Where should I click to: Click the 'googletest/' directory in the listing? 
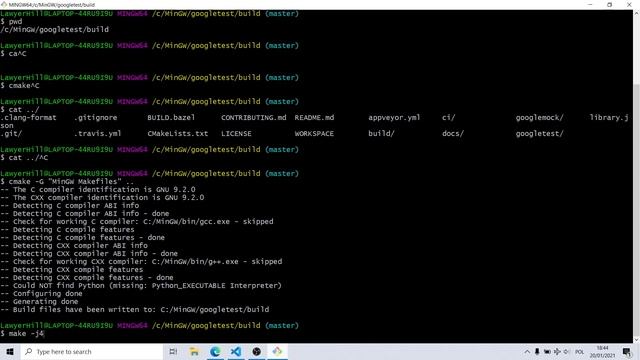[x=540, y=133]
